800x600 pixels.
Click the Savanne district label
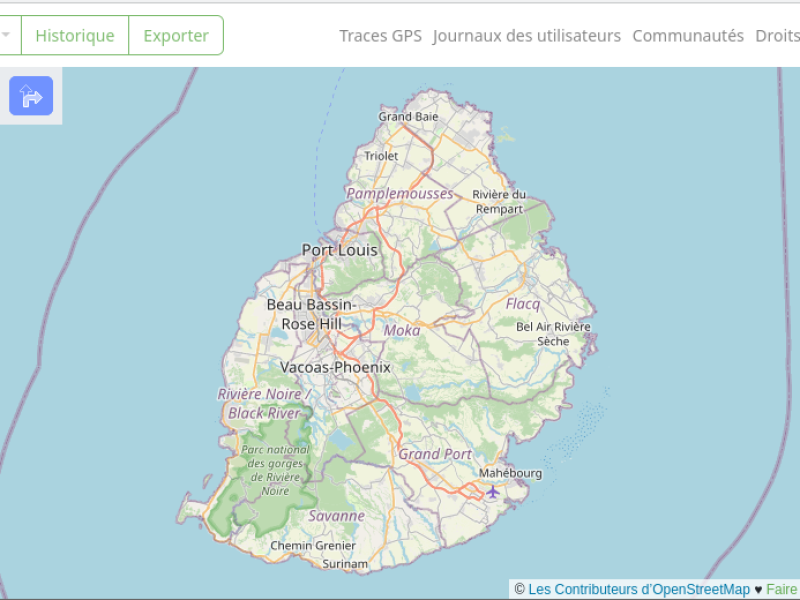[337, 516]
